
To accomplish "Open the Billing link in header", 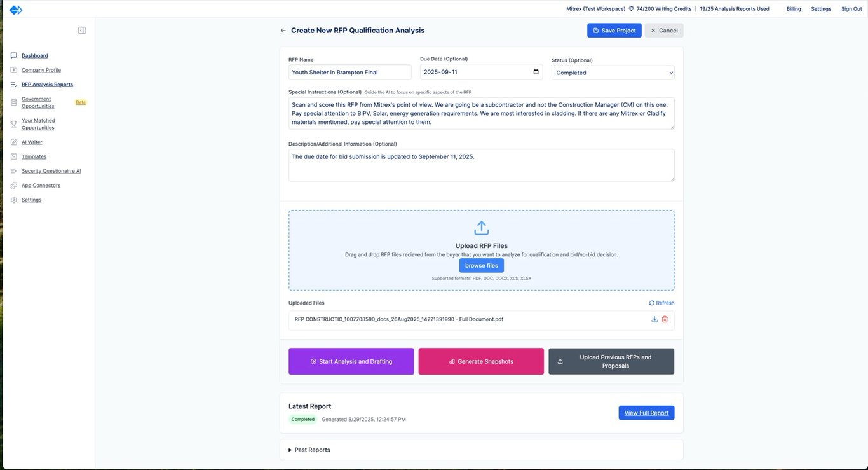I will pos(794,9).
